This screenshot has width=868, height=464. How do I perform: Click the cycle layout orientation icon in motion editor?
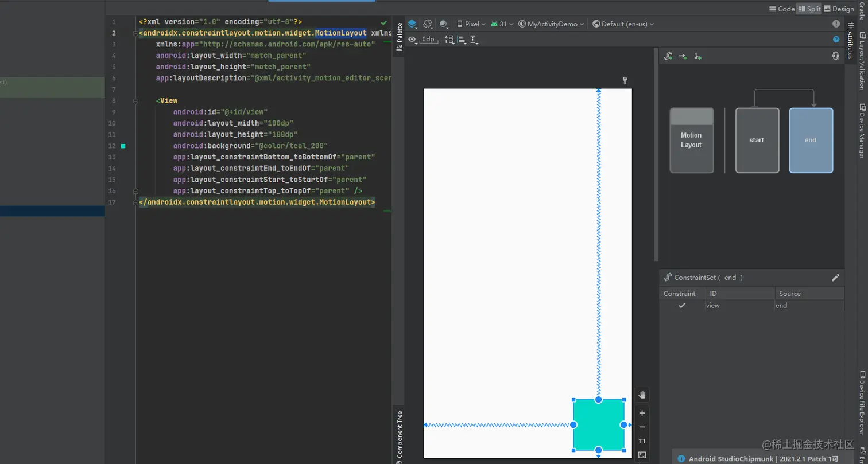[x=836, y=56]
